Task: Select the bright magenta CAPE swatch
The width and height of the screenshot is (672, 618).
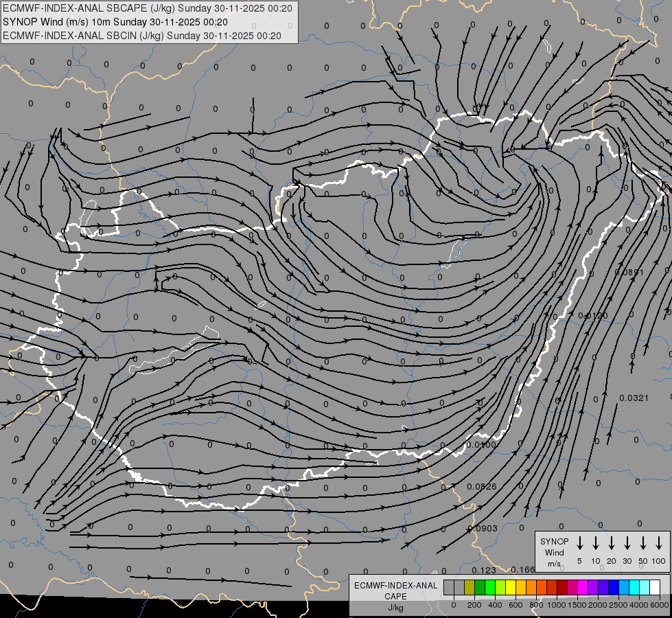Action: coord(583,587)
